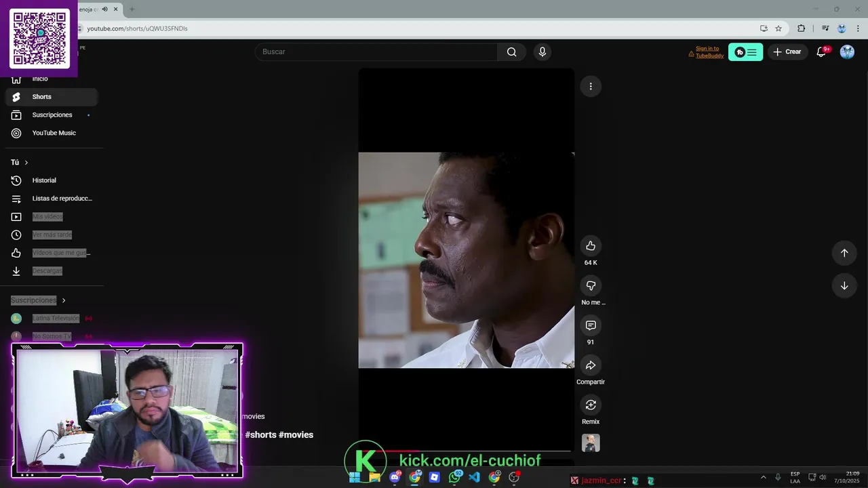Open Roblox from the taskbar
Image resolution: width=868 pixels, height=488 pixels.
click(x=435, y=477)
